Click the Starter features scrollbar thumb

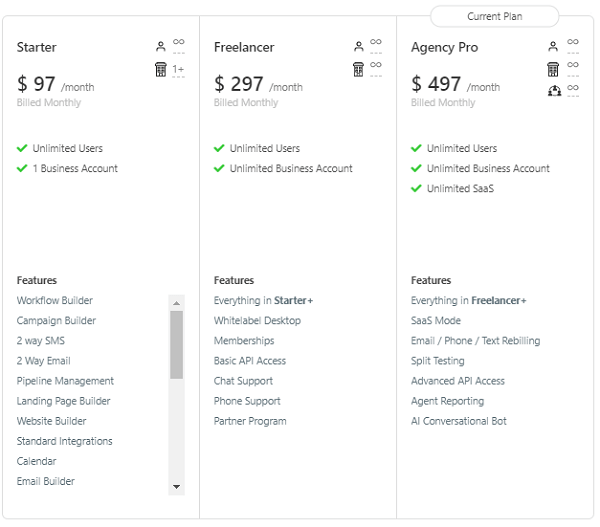[x=176, y=345]
